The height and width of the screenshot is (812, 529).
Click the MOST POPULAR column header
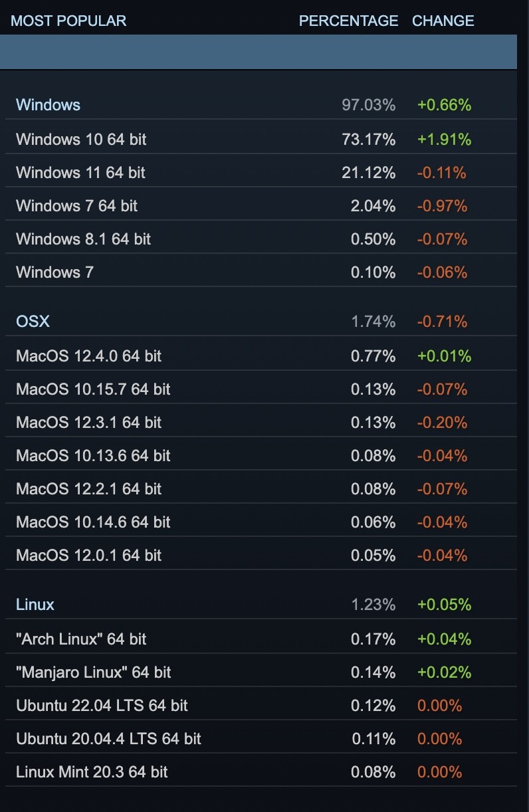click(68, 21)
